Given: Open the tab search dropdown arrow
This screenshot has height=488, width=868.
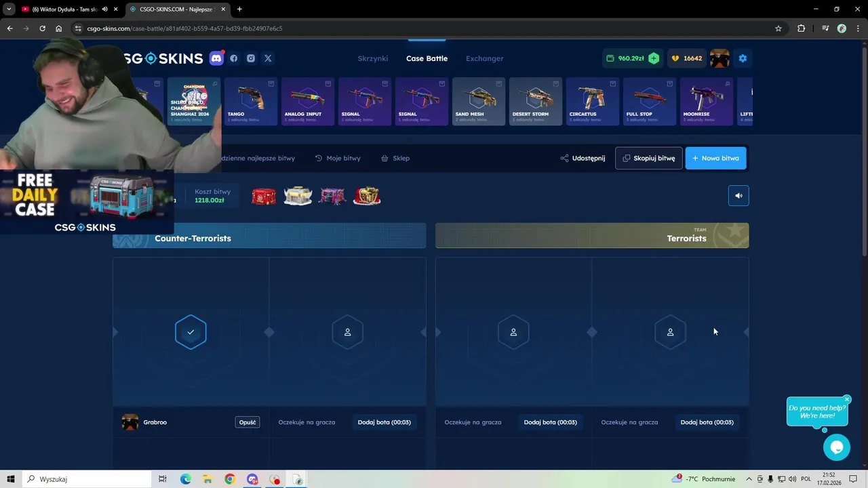Looking at the screenshot, I should pyautogui.click(x=9, y=9).
